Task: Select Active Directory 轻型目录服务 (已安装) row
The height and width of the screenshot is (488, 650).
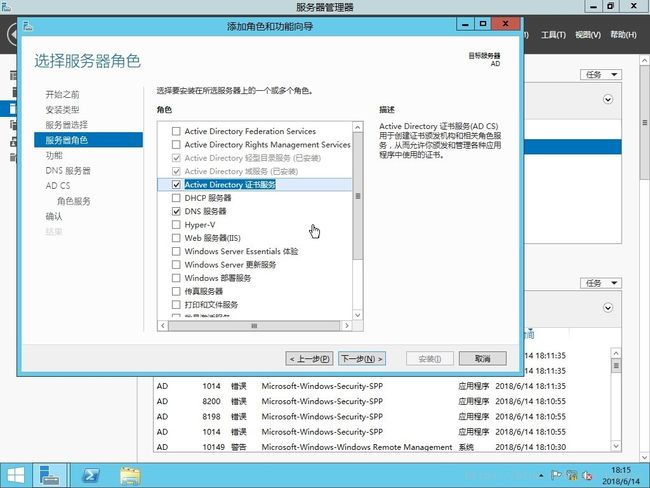Action: [x=255, y=158]
